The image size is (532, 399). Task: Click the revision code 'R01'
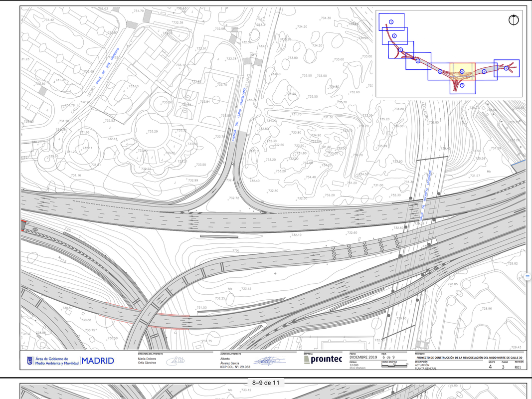click(x=518, y=367)
